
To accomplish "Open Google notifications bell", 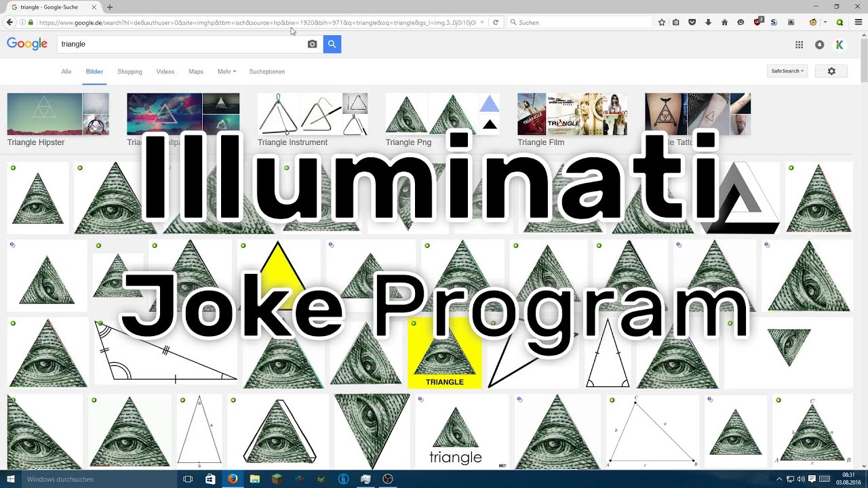I will click(x=819, y=45).
